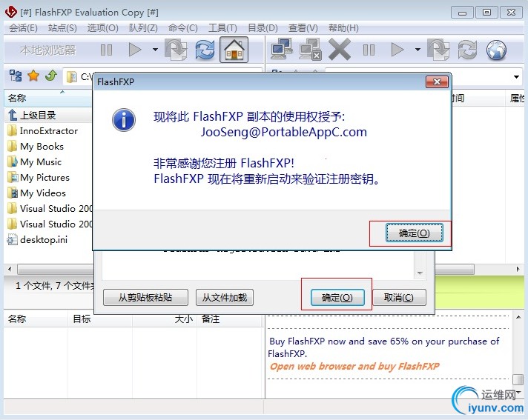Click the 本地浏览器 toolbar label
Image resolution: width=528 pixels, height=420 pixels.
pyautogui.click(x=47, y=50)
